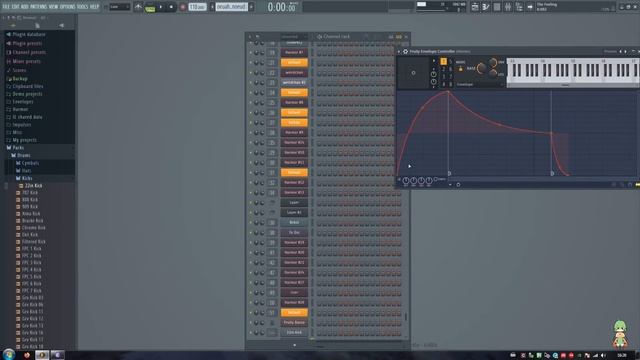This screenshot has height=360, width=640.
Task: Select the 808 Kick sample
Action: point(30,200)
